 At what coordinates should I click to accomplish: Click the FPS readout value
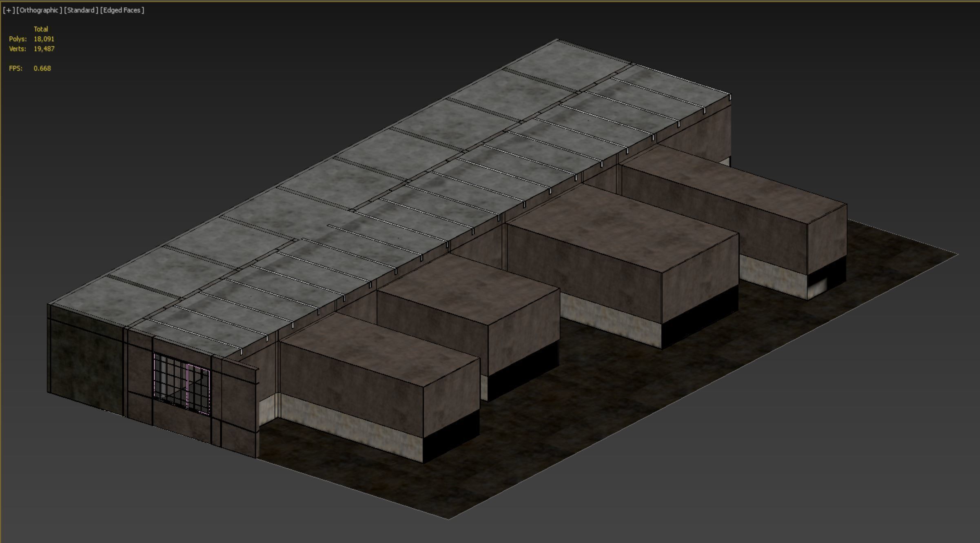pos(42,68)
